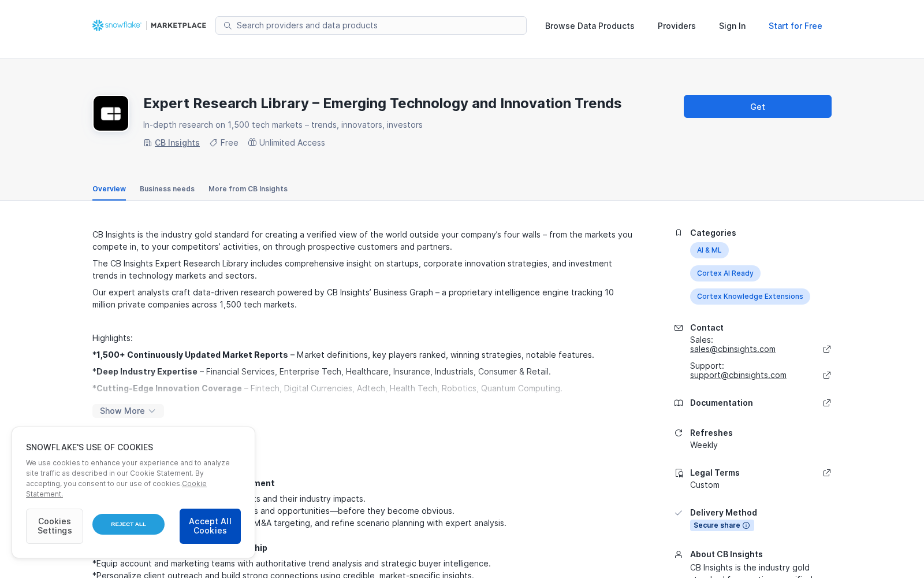This screenshot has width=924, height=578.
Task: Click the 'Custom' legal terms value
Action: point(705,485)
